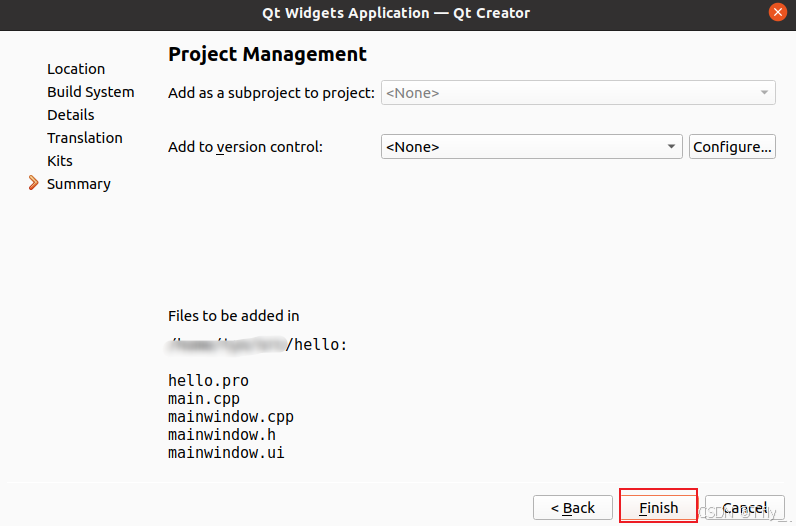
Task: Cancel the project wizard
Action: 745,507
